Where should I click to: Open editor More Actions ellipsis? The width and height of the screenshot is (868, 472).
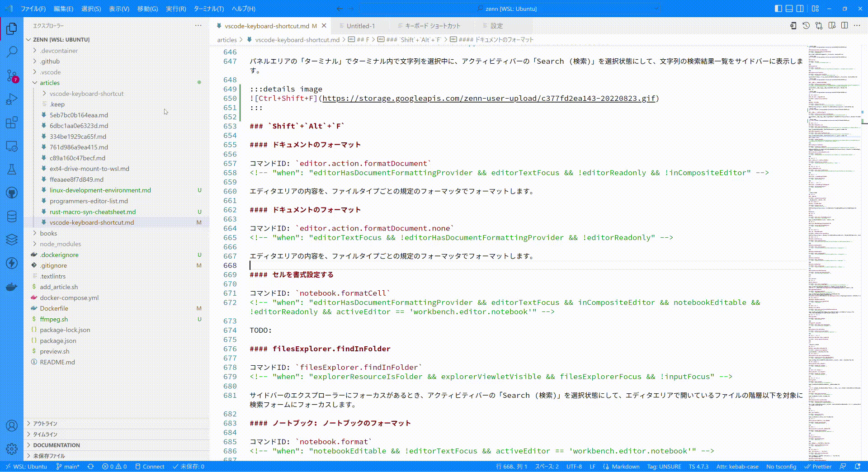click(x=857, y=26)
